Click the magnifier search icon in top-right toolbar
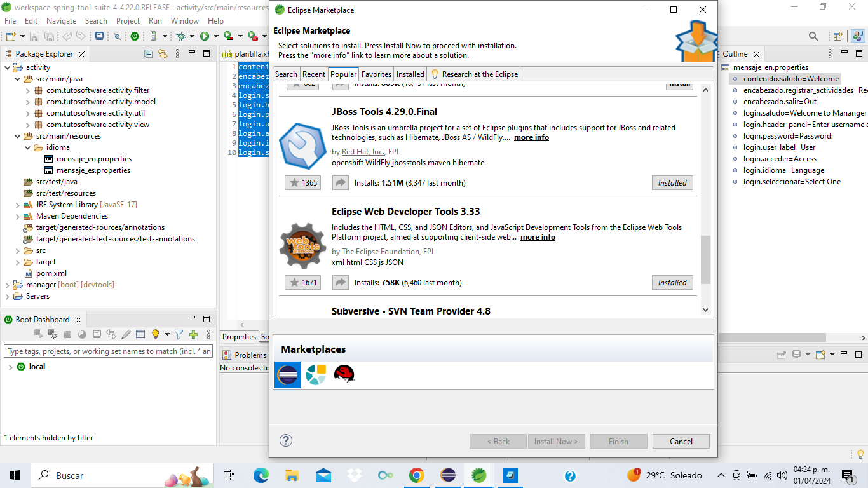Viewport: 868px width, 488px height. point(813,36)
